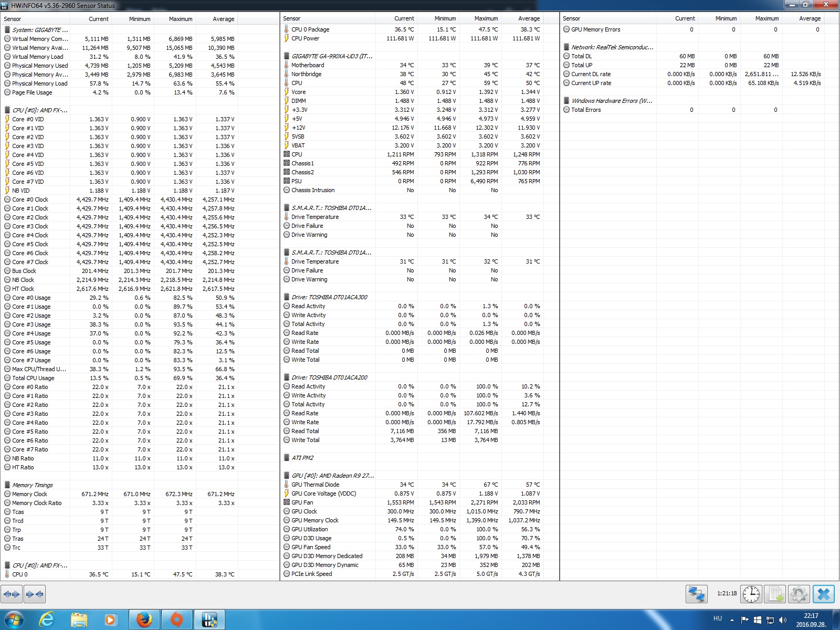Select the Physical Memory Used row
This screenshot has width=840, height=630.
point(140,66)
